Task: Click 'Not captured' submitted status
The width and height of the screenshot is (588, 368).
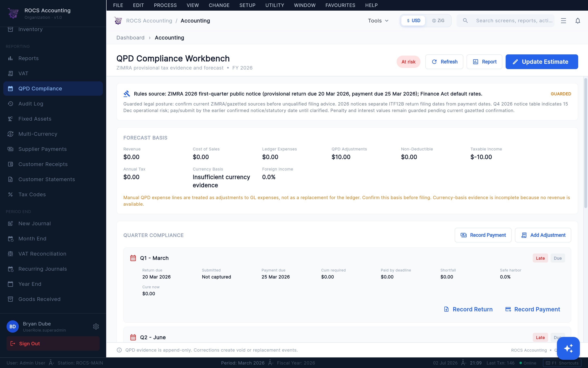Action: [x=216, y=277]
